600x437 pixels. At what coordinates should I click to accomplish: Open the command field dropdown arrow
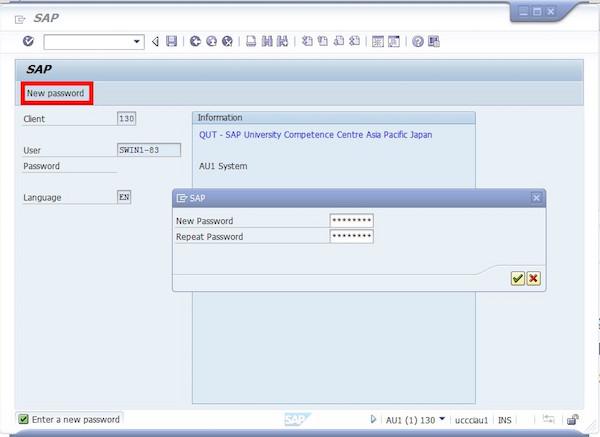coord(137,42)
